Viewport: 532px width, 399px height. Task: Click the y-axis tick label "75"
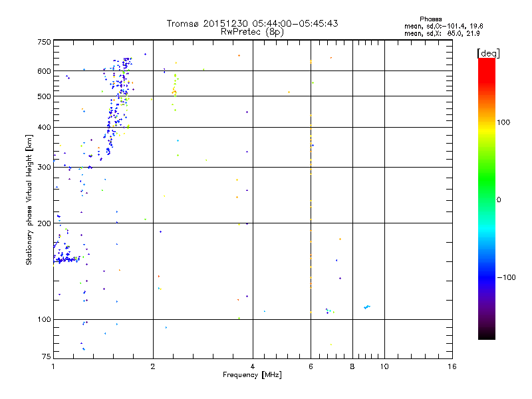47,356
